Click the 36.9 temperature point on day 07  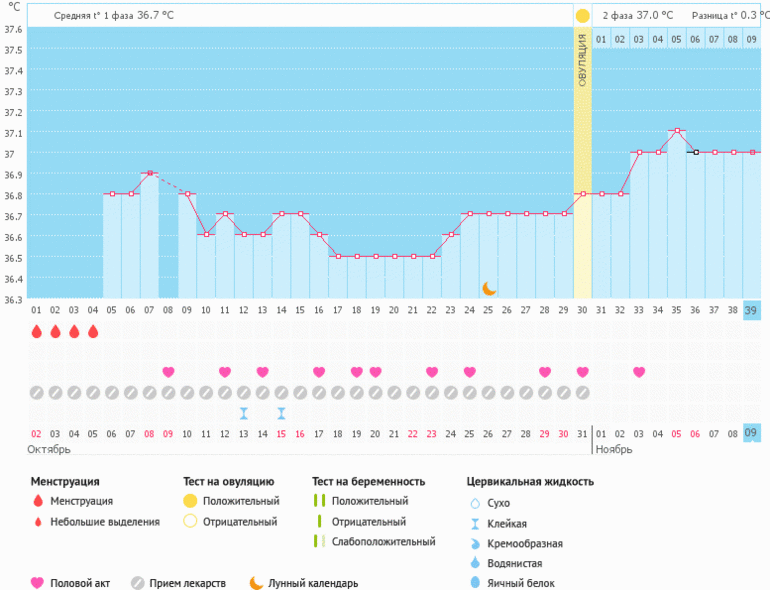(149, 173)
